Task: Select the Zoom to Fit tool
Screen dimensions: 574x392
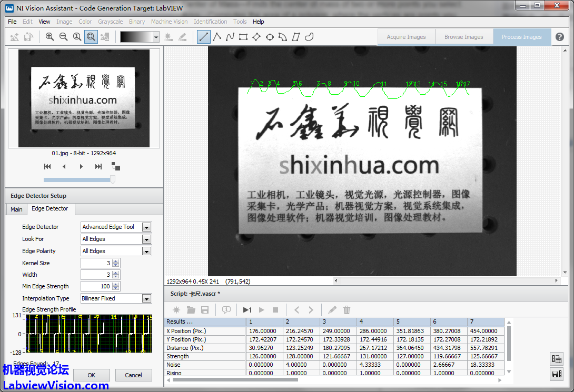Action: [x=91, y=37]
